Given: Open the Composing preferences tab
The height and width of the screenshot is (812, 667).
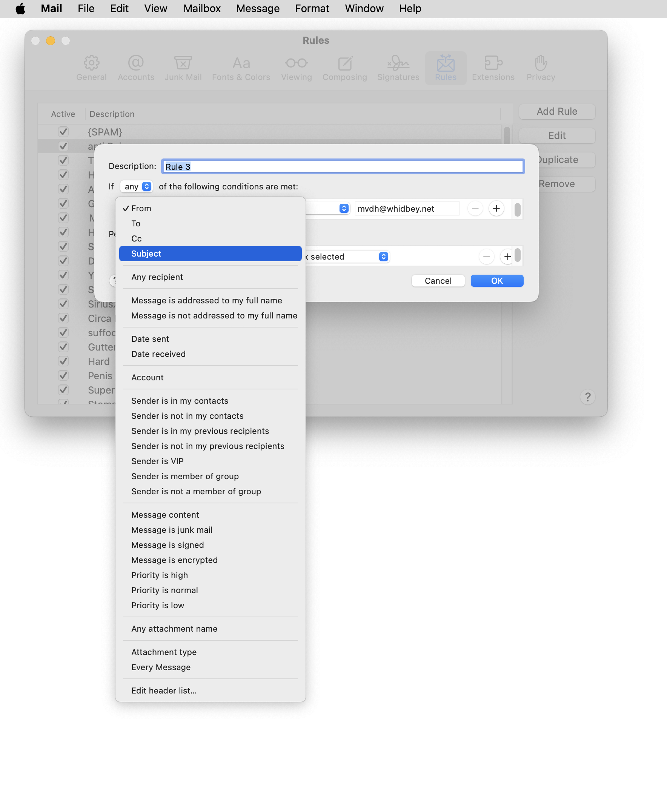Looking at the screenshot, I should coord(345,68).
